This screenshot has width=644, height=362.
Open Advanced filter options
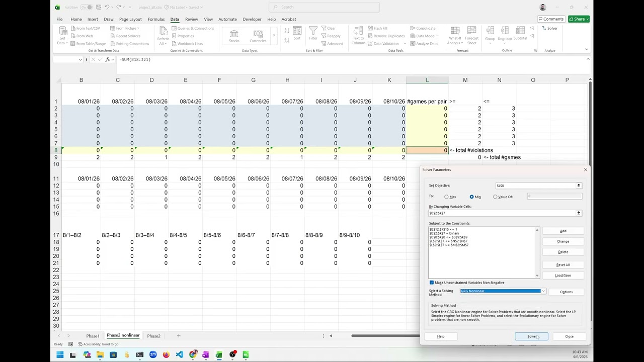(x=332, y=43)
